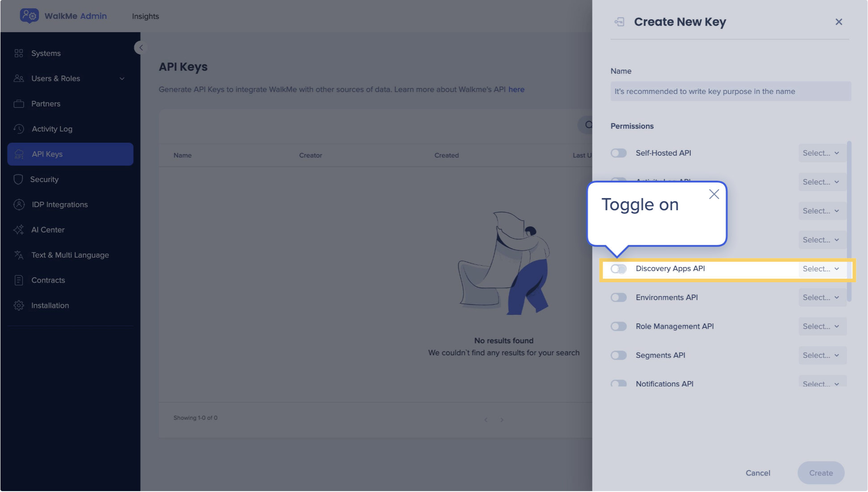
Task: Follow the 'here' API documentation link
Action: (x=516, y=89)
